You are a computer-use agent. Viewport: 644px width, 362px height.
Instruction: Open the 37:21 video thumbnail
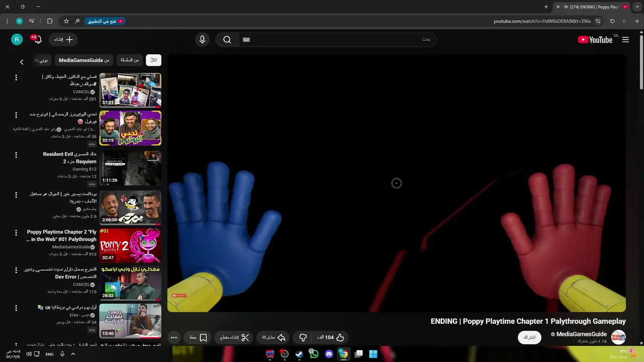click(130, 90)
